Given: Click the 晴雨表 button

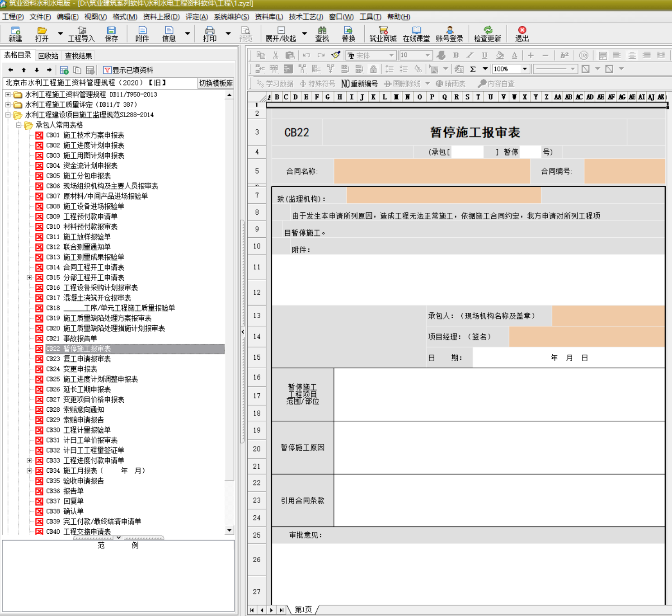Looking at the screenshot, I should (451, 84).
